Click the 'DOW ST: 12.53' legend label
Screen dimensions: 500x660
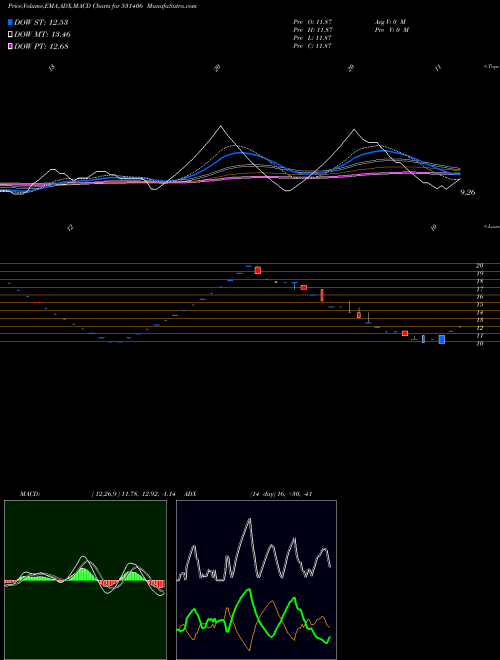pos(41,22)
